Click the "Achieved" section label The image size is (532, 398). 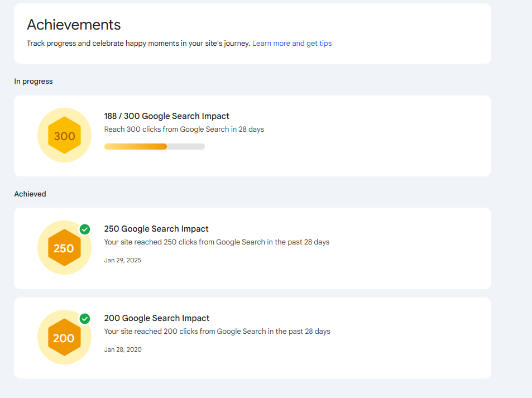click(x=30, y=194)
